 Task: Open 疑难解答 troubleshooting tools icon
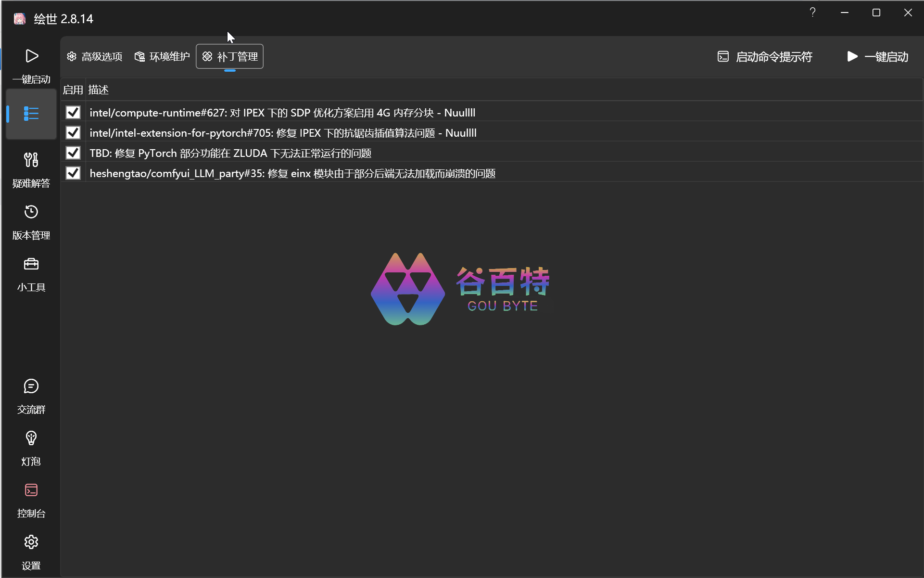[x=31, y=160]
